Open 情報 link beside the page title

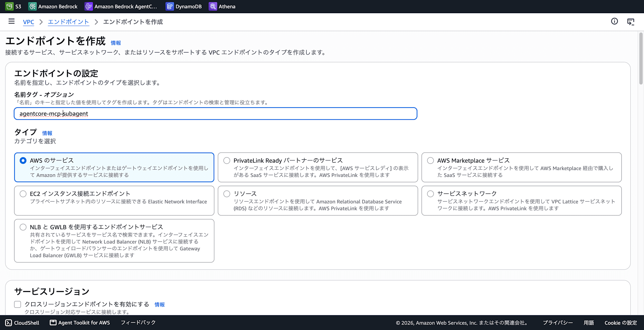(x=116, y=43)
